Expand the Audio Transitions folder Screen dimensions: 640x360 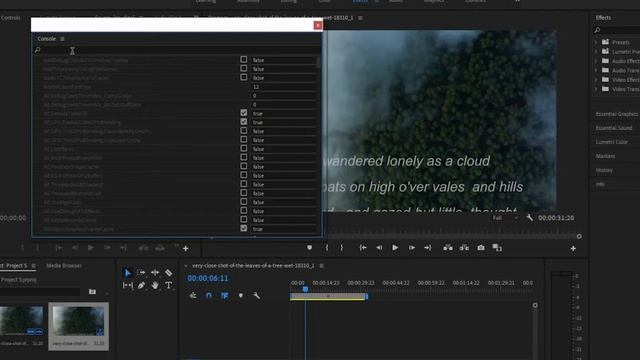(x=596, y=70)
